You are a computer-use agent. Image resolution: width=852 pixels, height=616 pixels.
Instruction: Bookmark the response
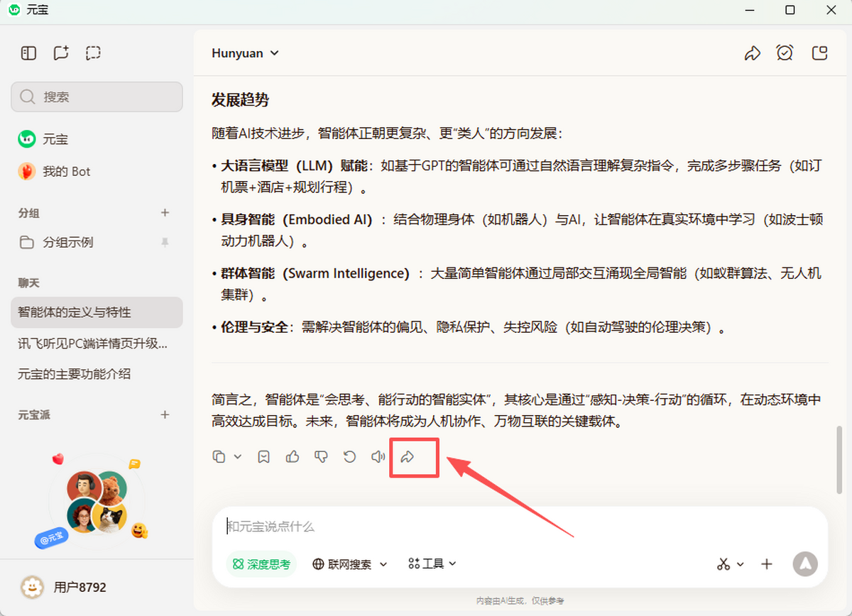point(264,457)
